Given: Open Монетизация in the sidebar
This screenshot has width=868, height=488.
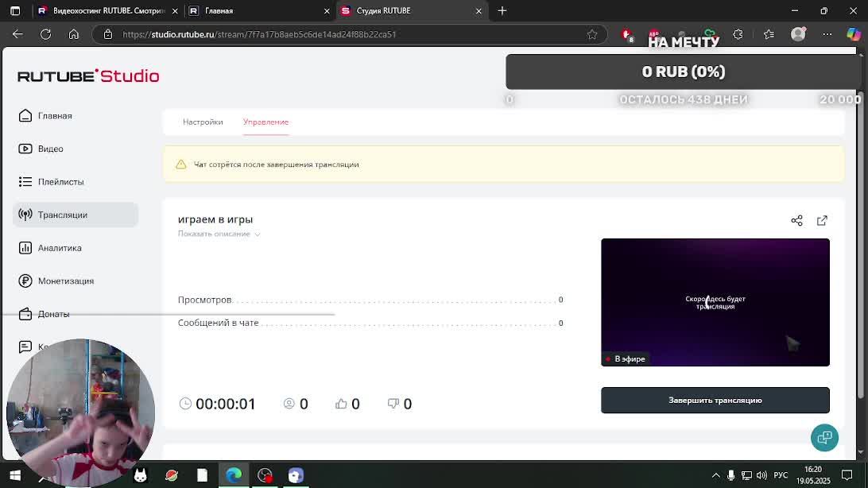Looking at the screenshot, I should [76, 281].
